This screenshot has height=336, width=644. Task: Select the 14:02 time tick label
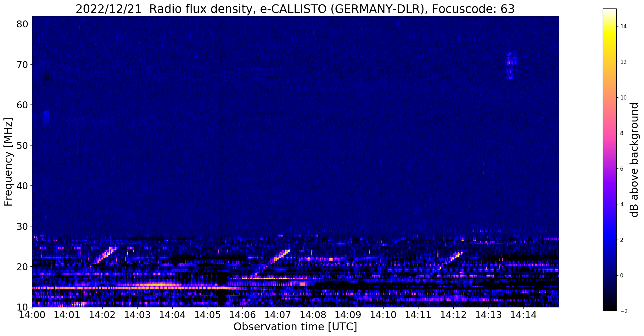[102, 315]
